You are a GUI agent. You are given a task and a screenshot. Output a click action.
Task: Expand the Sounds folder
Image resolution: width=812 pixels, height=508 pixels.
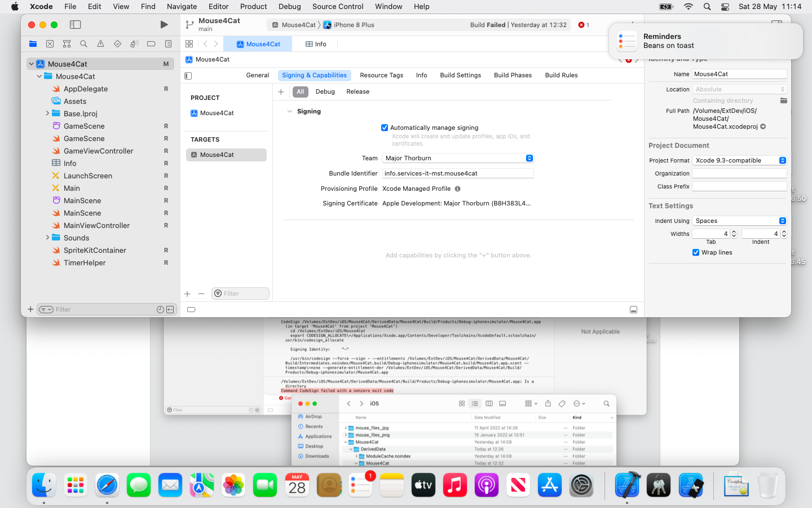pyautogui.click(x=47, y=238)
